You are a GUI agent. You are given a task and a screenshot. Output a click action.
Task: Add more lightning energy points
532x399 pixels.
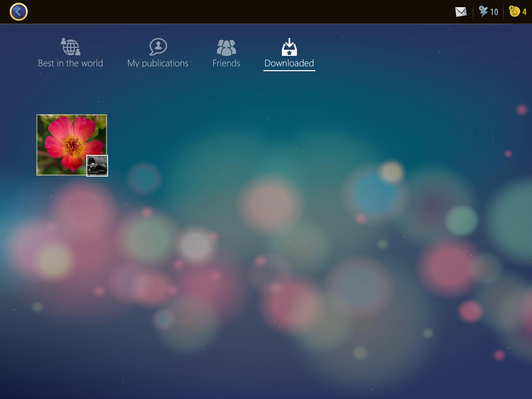[483, 11]
